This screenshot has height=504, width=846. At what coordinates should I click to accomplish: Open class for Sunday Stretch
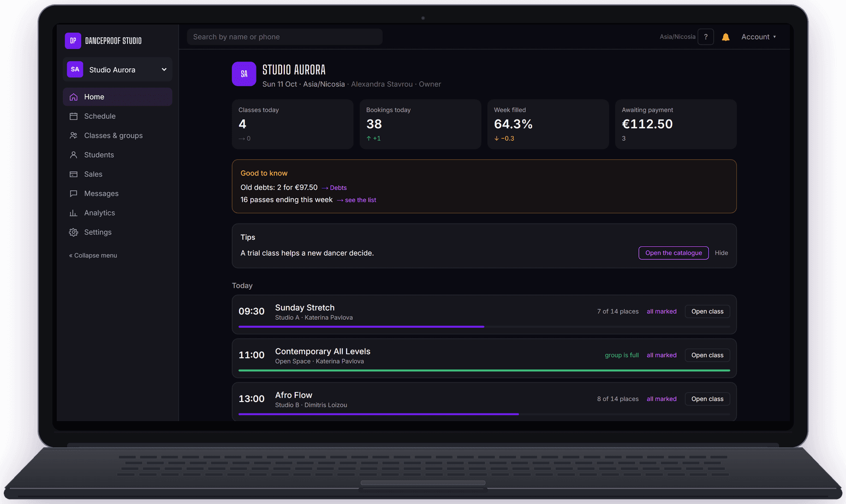tap(707, 311)
